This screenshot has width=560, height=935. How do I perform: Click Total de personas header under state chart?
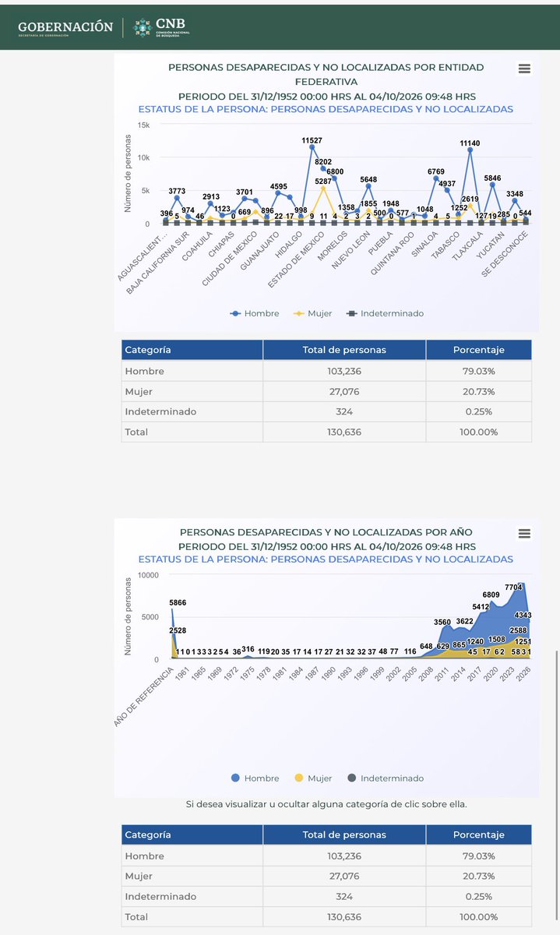[344, 350]
